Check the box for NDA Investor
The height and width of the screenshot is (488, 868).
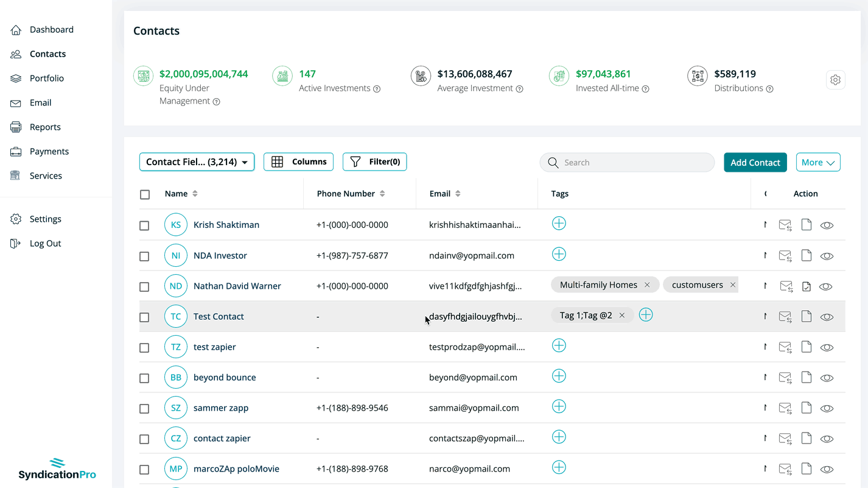click(144, 256)
